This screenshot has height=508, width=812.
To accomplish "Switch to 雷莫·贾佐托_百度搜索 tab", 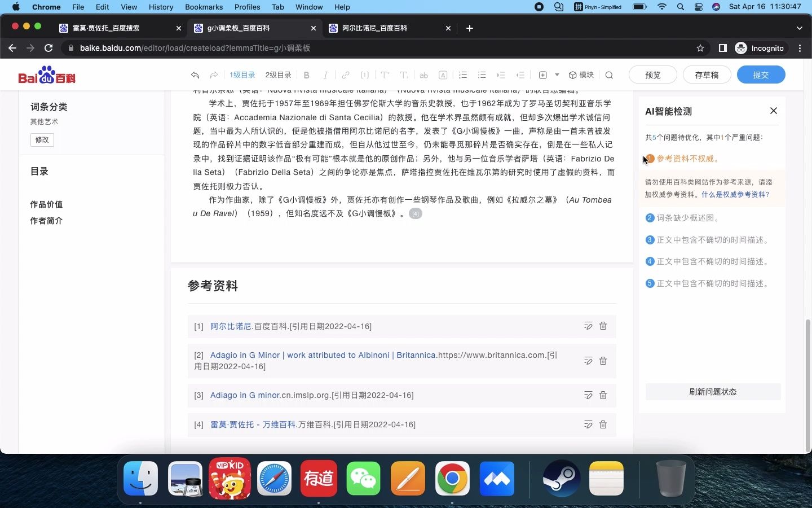I will 120,28.
